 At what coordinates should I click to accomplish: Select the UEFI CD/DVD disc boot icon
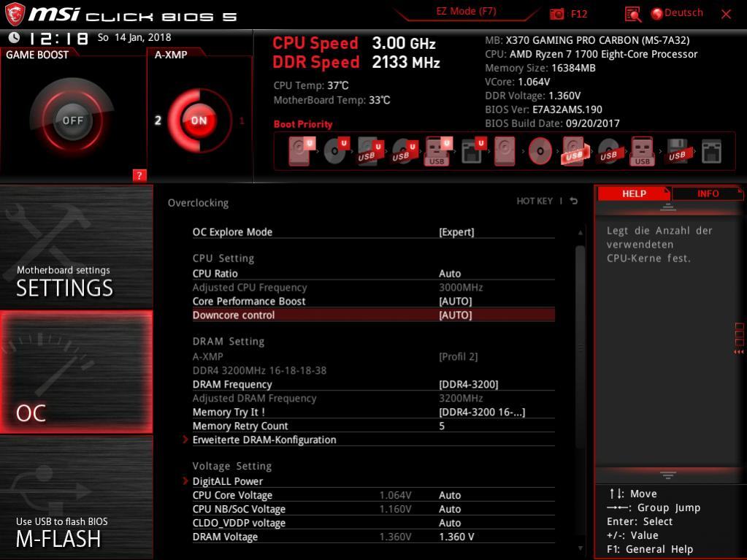(336, 151)
